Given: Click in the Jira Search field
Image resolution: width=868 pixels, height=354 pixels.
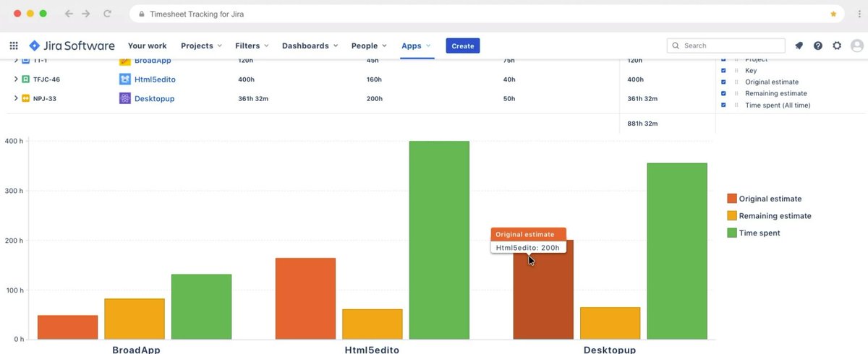Looking at the screenshot, I should tap(726, 46).
